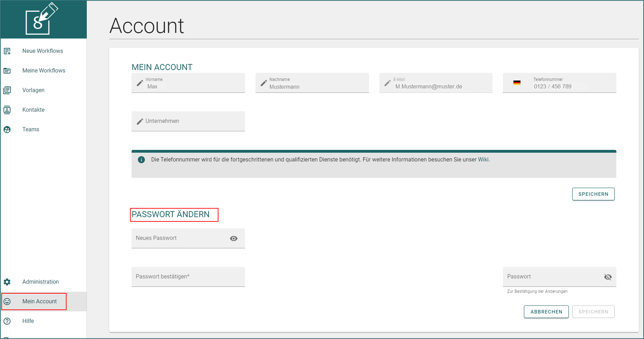Click the Vorlagen templates icon

tap(7, 90)
